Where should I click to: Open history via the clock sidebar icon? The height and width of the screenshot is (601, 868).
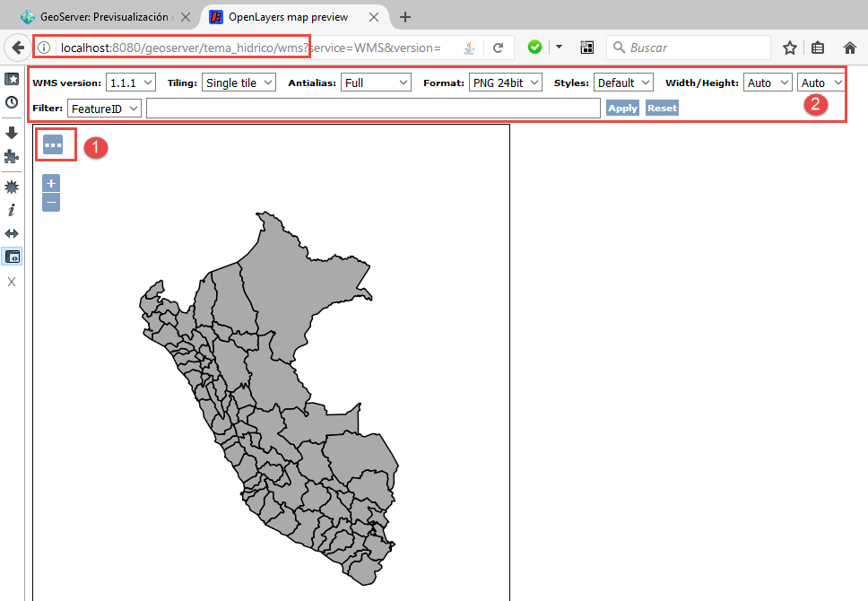(12, 102)
